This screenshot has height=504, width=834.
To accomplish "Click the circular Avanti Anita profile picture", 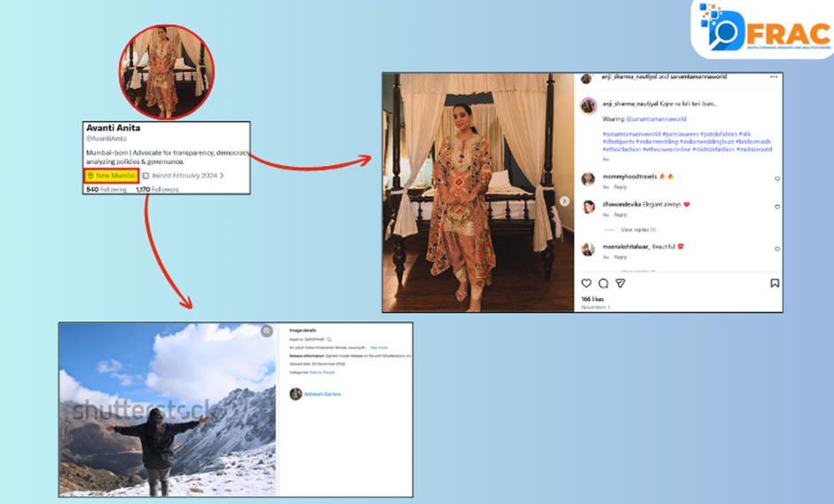I will [168, 73].
